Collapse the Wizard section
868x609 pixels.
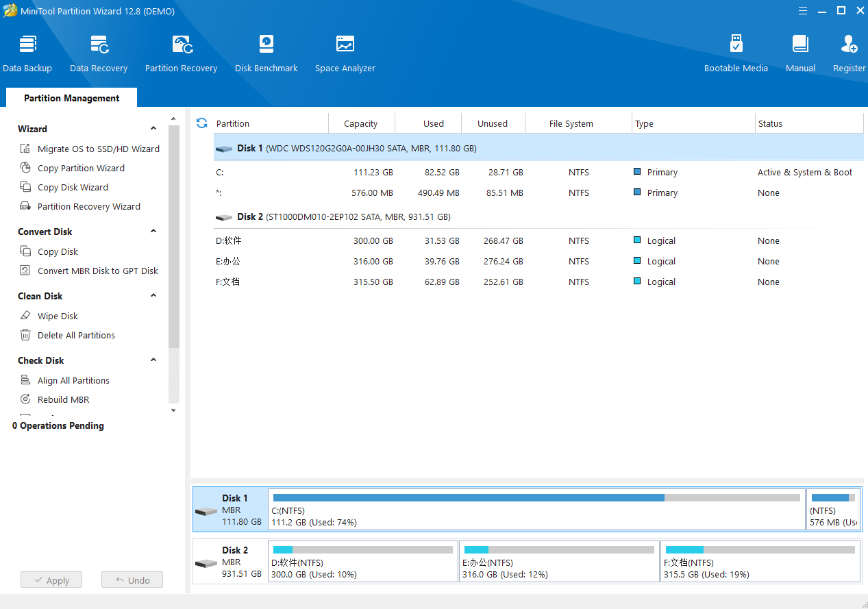[x=153, y=129]
